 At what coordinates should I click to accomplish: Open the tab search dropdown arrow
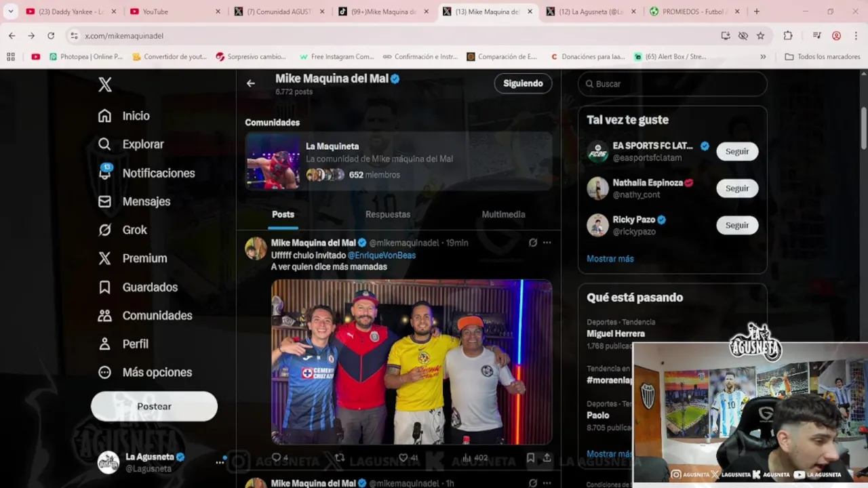tap(10, 12)
